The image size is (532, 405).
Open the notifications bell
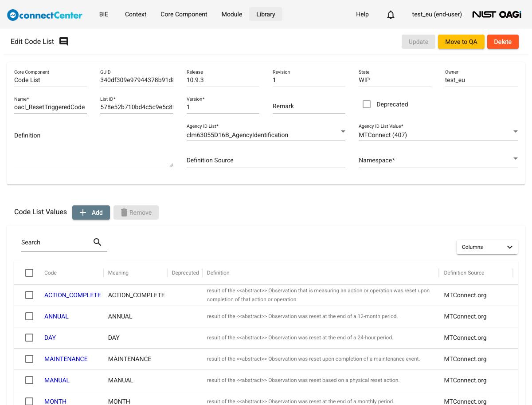391,15
